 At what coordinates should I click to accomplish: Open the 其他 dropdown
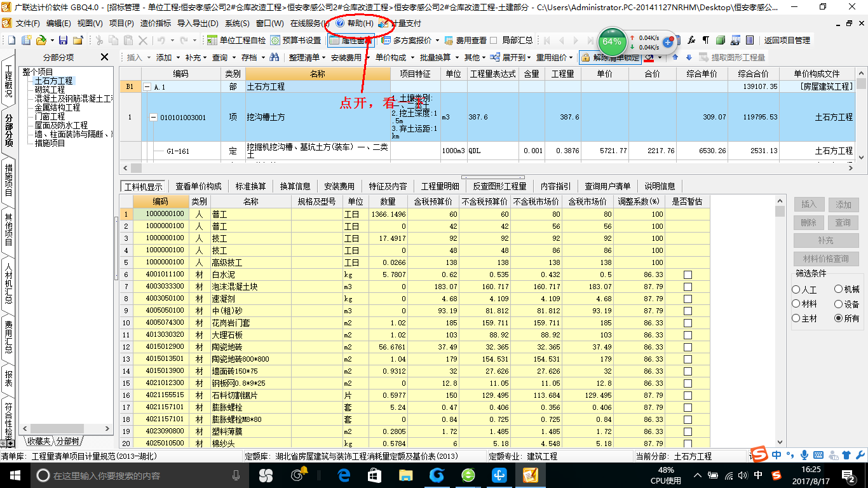pos(475,57)
